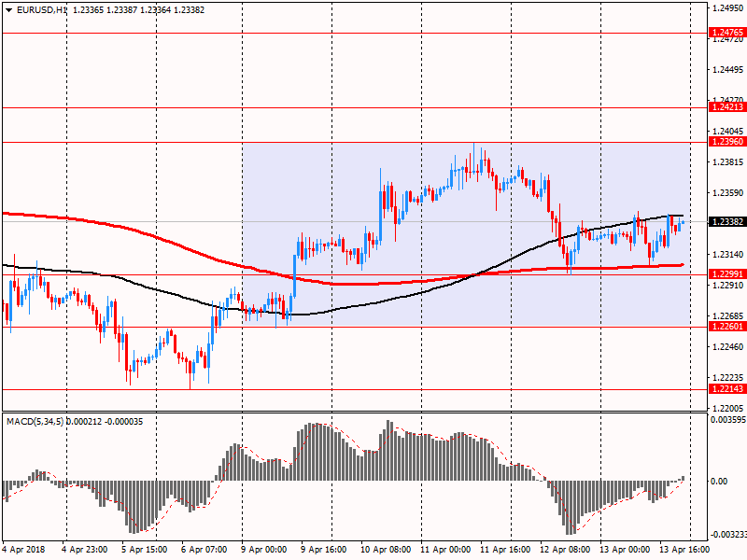Click the EURUSD,H1 symbol title
This screenshot has width=747, height=560.
41,10
